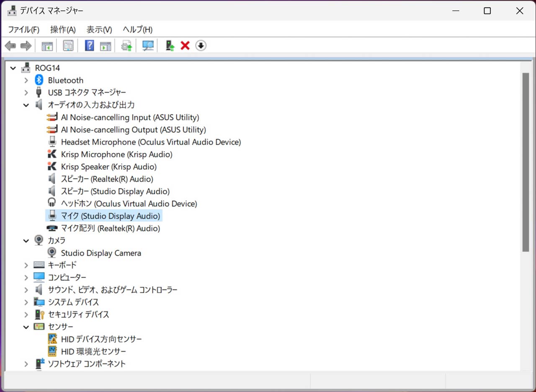The height and width of the screenshot is (392, 536).
Task: Open the ファイル(F) menu
Action: pos(23,30)
